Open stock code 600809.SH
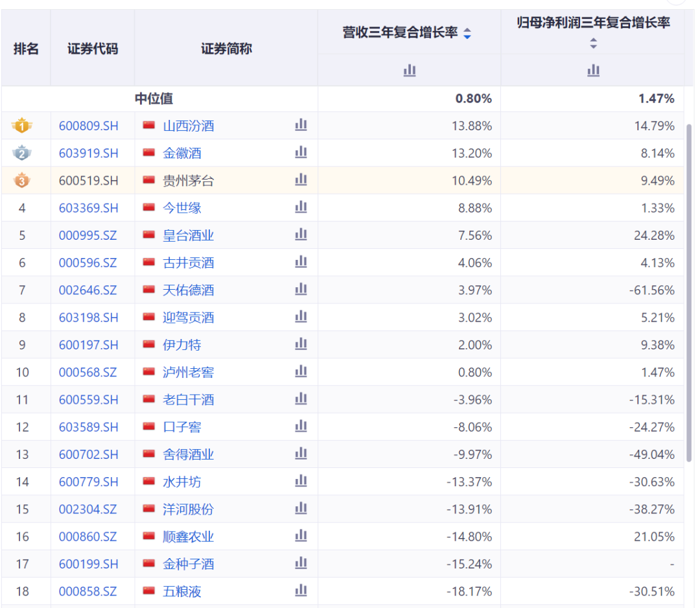 tap(88, 126)
